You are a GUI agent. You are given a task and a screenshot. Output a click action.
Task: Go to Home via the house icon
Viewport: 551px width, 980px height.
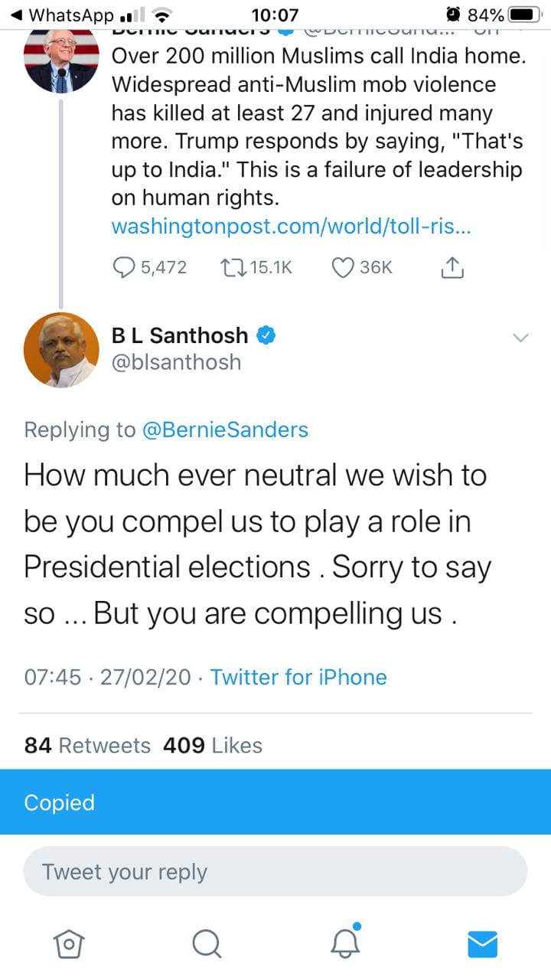point(69,944)
